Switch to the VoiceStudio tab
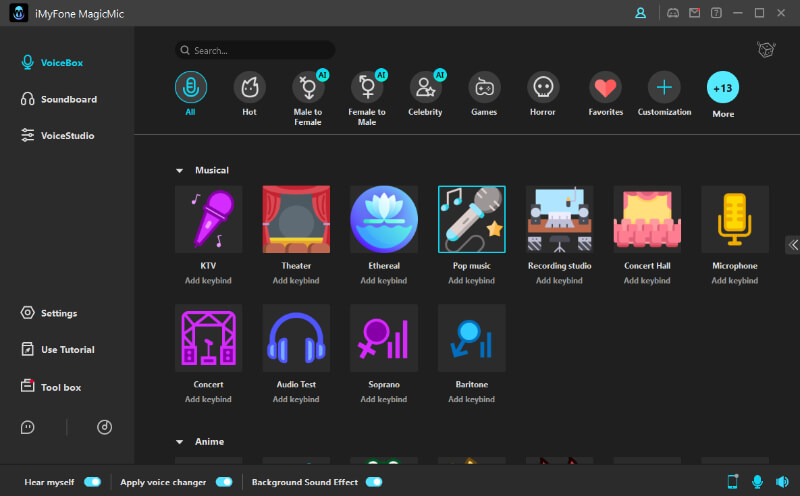 pyautogui.click(x=57, y=135)
